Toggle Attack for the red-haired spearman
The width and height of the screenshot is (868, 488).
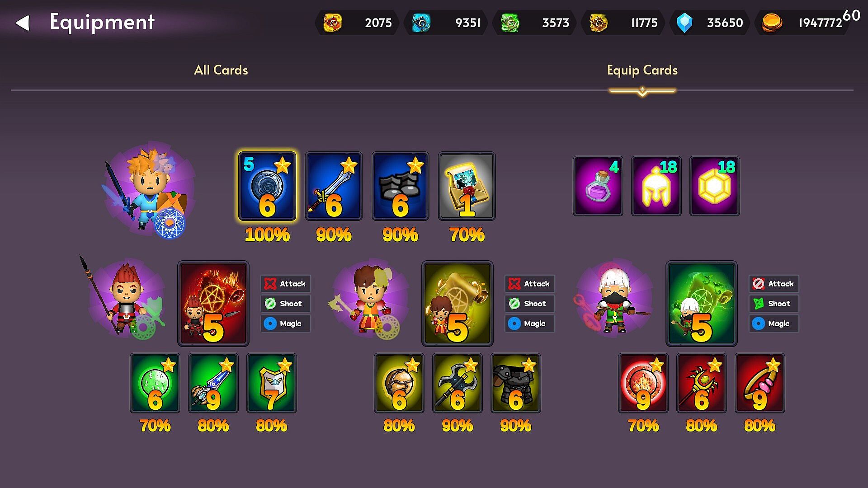pyautogui.click(x=286, y=284)
